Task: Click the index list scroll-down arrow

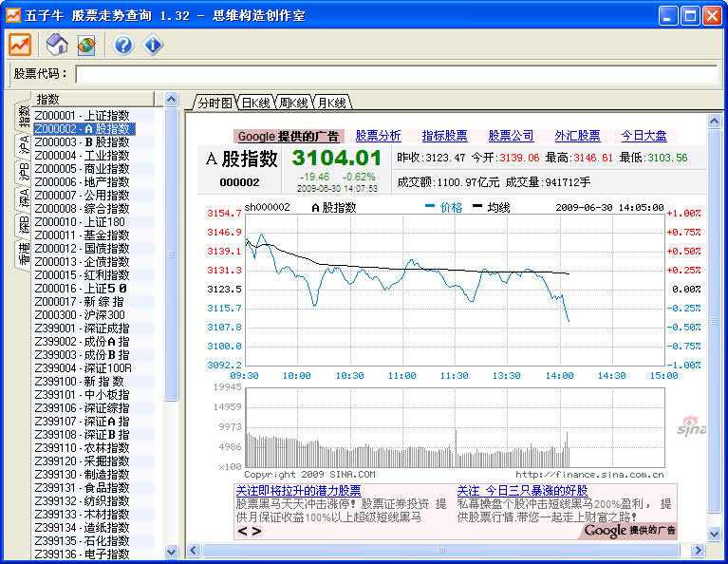Action: pos(171,552)
